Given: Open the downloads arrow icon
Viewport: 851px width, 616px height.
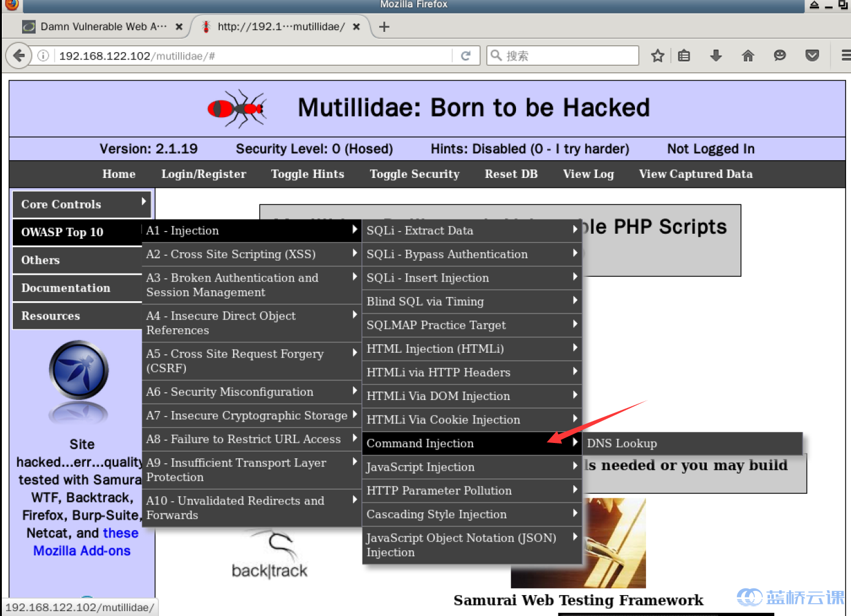Looking at the screenshot, I should pyautogui.click(x=716, y=56).
